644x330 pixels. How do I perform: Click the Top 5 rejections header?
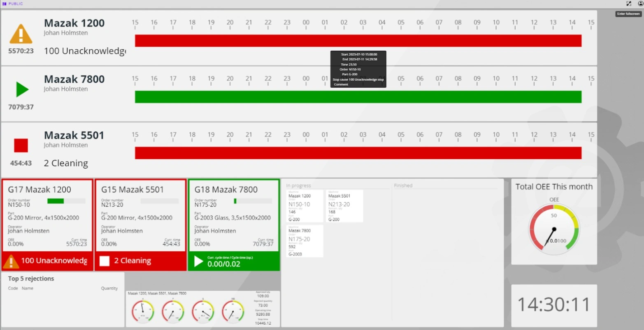pyautogui.click(x=31, y=279)
